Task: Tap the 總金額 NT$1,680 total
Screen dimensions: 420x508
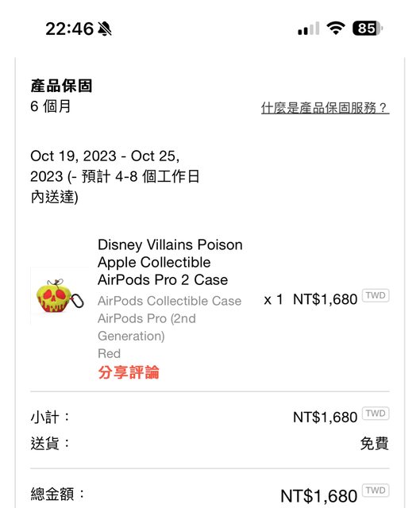Action: [319, 496]
